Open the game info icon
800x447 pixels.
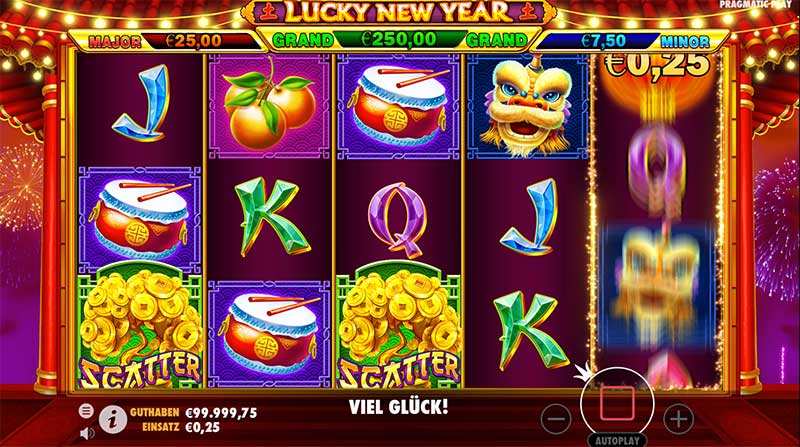pos(113,420)
